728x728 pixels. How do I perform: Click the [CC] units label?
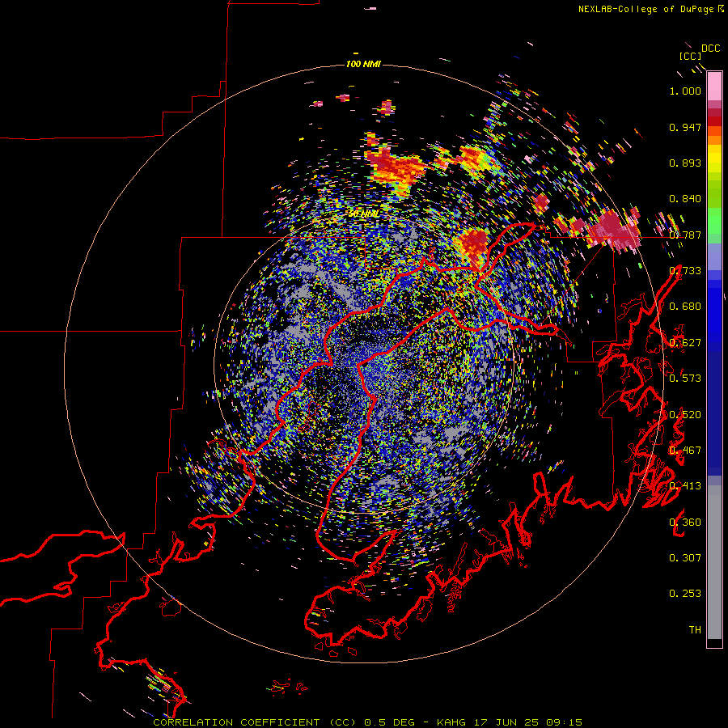tap(690, 56)
